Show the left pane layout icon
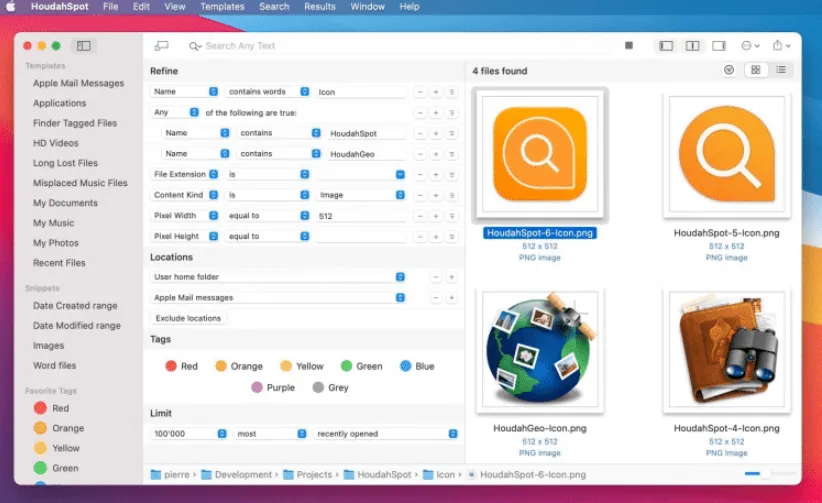822x503 pixels. [666, 46]
